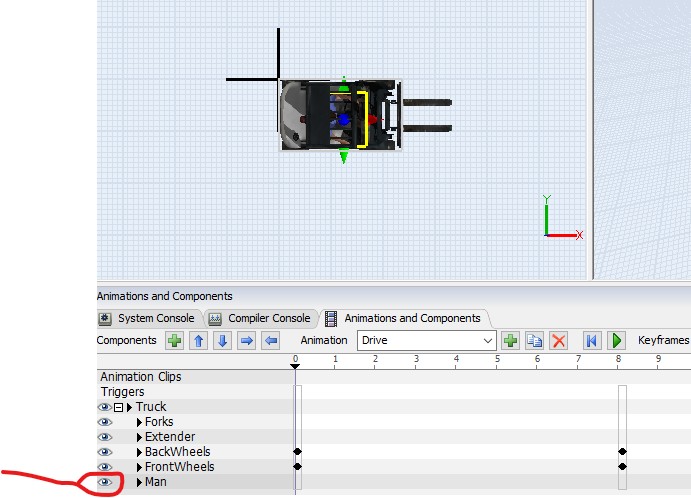Add a new component with green plus
Image resolution: width=691 pixels, height=498 pixels.
click(175, 341)
